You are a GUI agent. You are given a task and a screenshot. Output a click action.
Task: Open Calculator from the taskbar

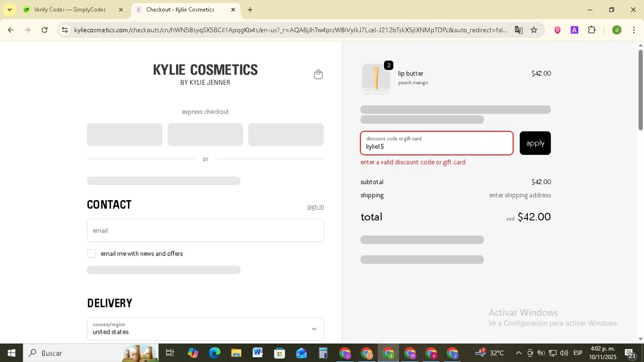coord(323,353)
